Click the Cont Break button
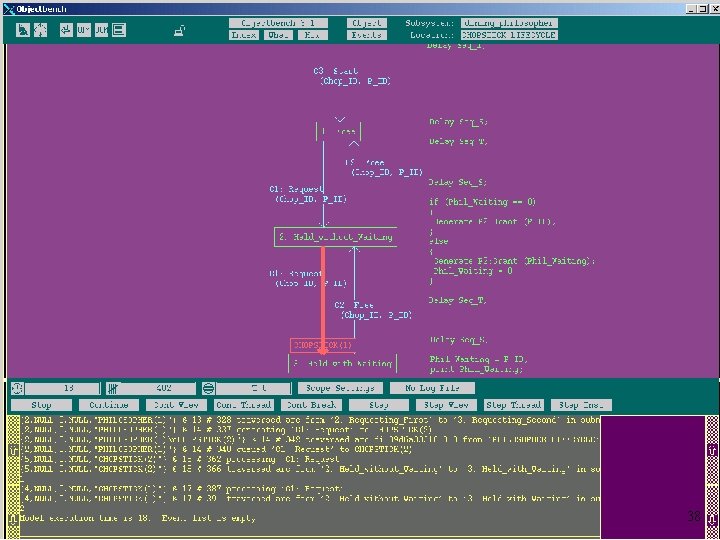This screenshot has width=720, height=540. pos(311,405)
